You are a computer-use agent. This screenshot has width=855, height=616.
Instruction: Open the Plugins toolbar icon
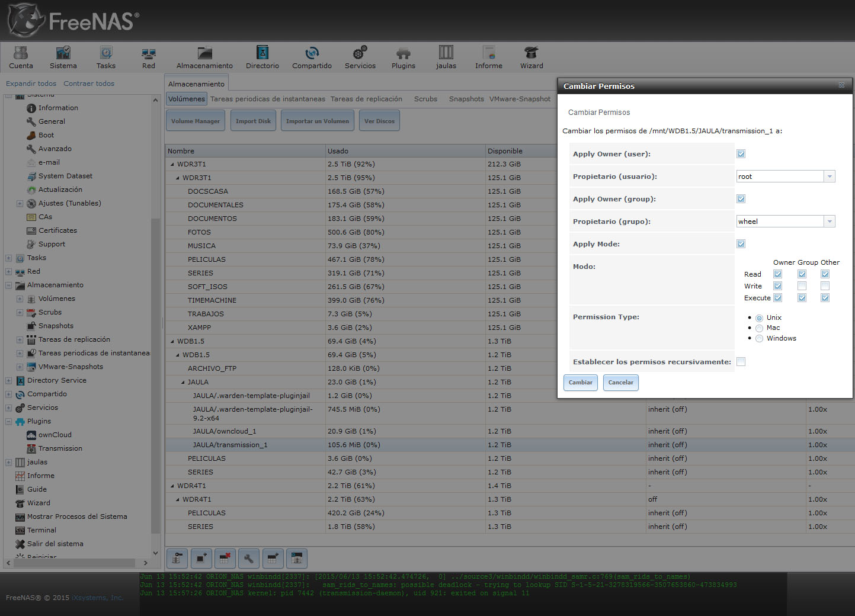(404, 57)
